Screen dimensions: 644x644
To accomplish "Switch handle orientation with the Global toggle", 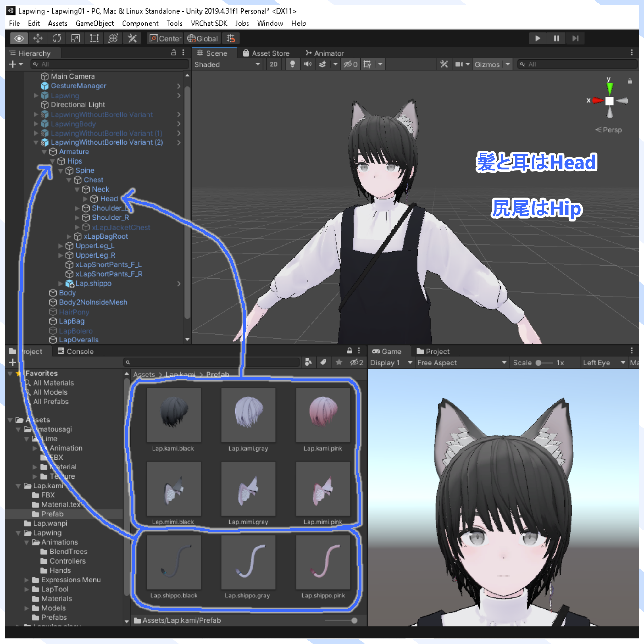I will coord(203,38).
